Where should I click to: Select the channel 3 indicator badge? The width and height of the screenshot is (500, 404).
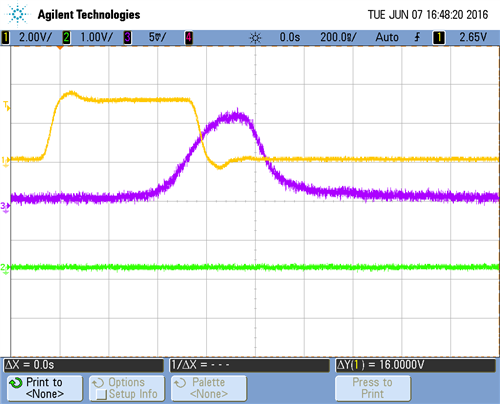(x=127, y=37)
